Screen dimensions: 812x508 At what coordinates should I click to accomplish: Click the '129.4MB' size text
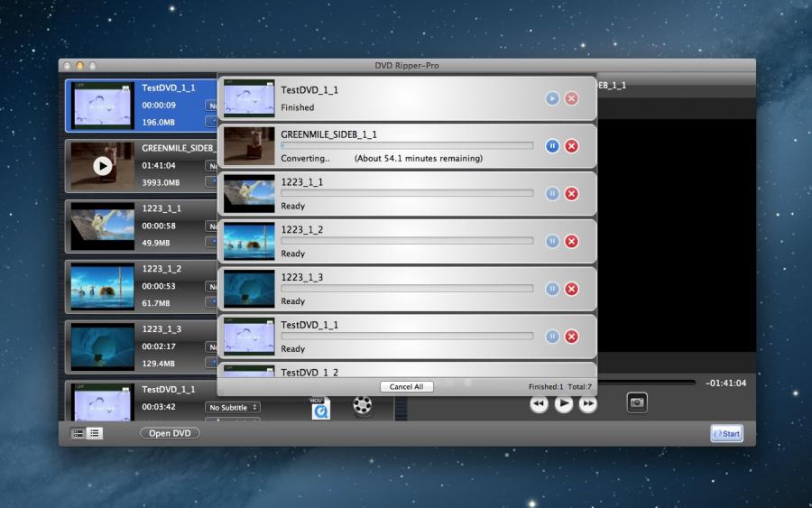(159, 364)
